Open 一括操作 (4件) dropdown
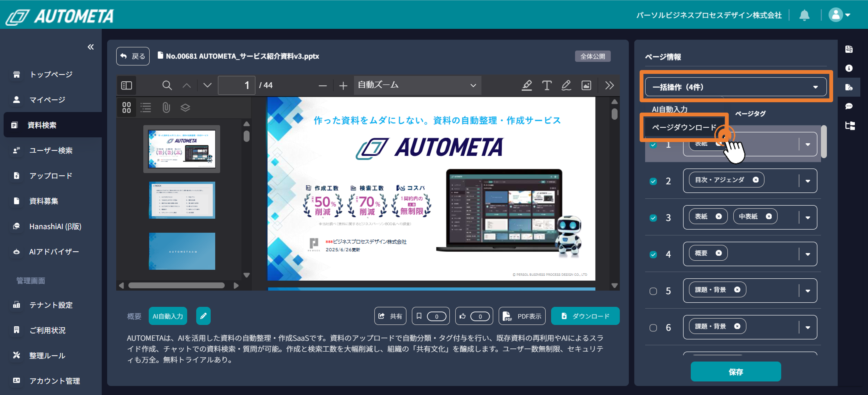The height and width of the screenshot is (395, 868). [736, 87]
